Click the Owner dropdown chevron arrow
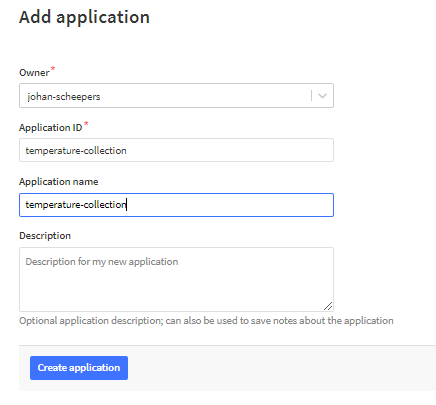Image resolution: width=436 pixels, height=405 pixels. pos(322,96)
